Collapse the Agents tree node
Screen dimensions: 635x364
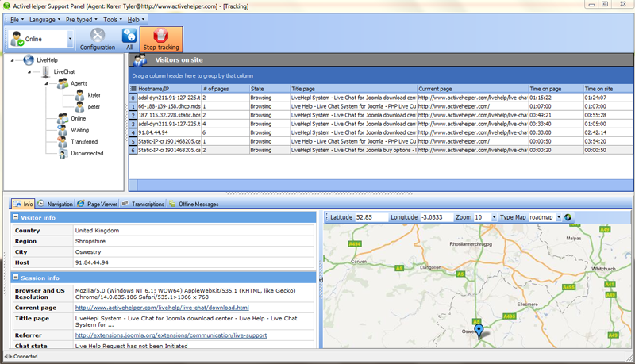[46, 84]
